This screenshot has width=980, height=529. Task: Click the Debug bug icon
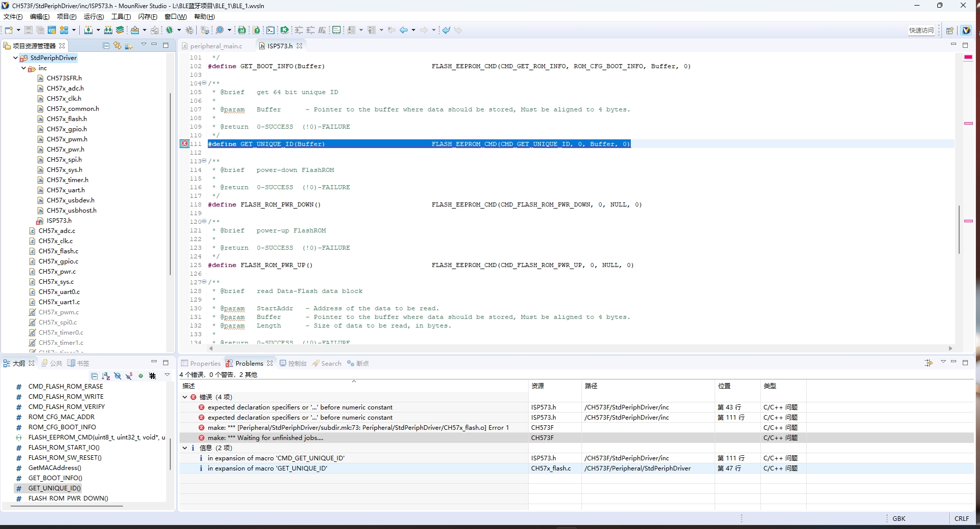170,30
